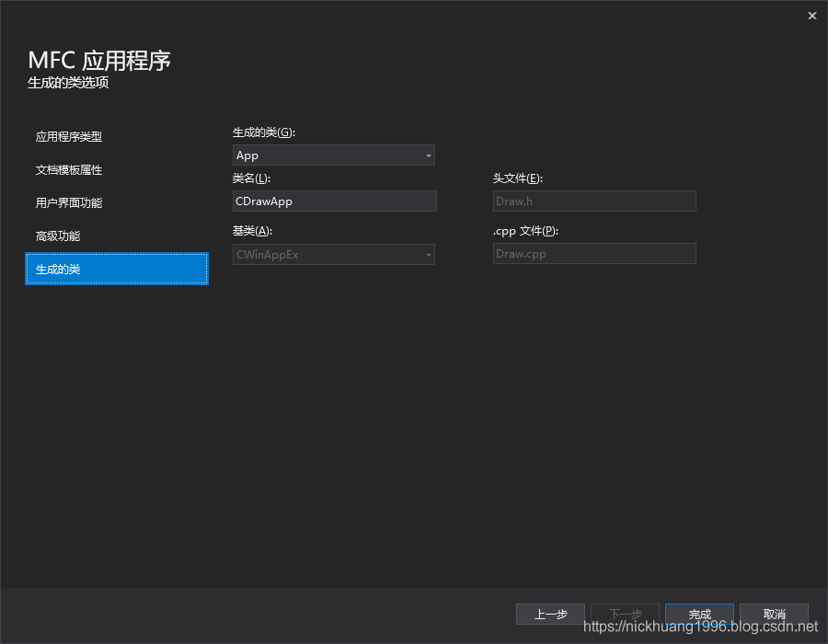
Task: Select the 生成的类 page
Action: coord(117,269)
